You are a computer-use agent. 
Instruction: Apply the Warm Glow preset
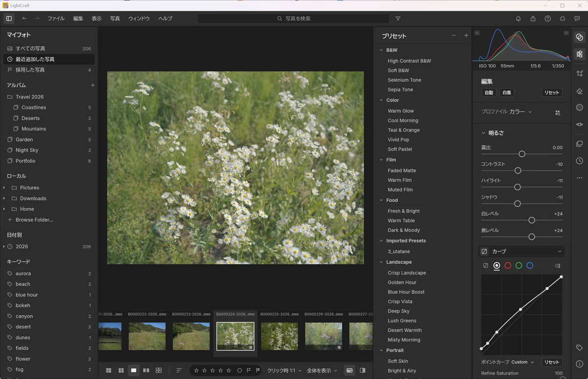point(401,111)
